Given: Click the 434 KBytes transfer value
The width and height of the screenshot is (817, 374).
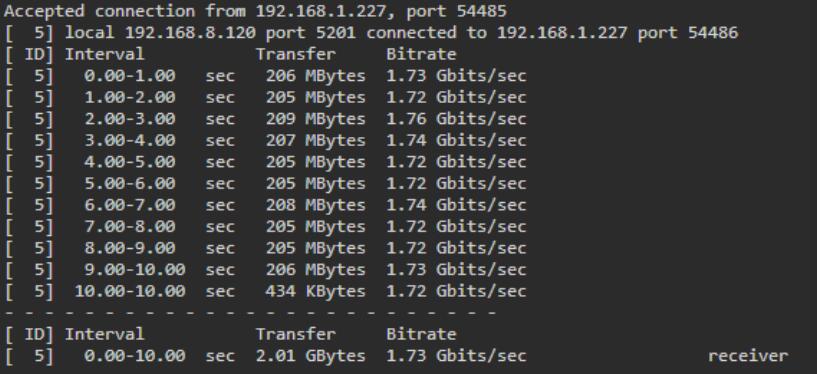Looking at the screenshot, I should (x=315, y=291).
